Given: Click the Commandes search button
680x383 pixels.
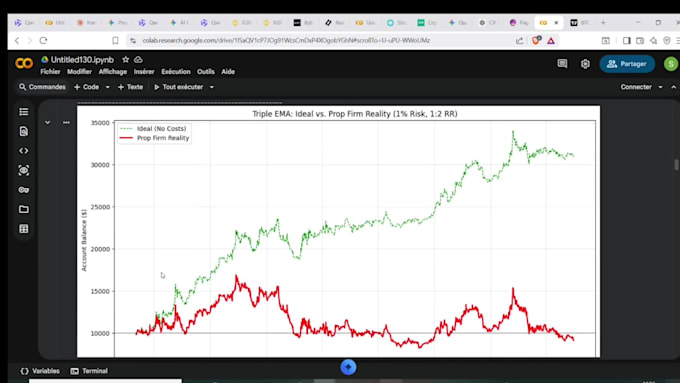Looking at the screenshot, I should point(42,87).
